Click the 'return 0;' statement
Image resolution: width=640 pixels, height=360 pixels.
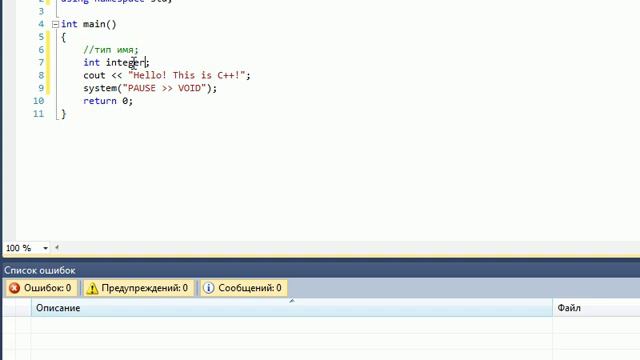[x=108, y=101]
